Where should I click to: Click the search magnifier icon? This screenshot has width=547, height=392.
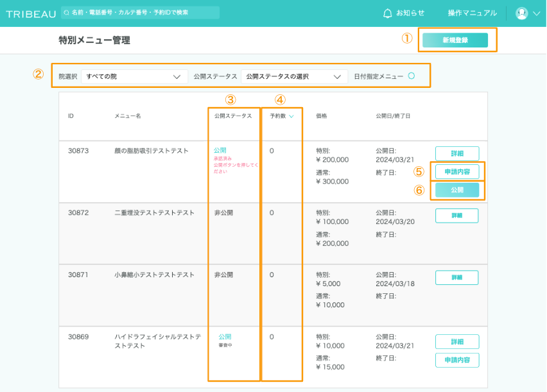67,13
